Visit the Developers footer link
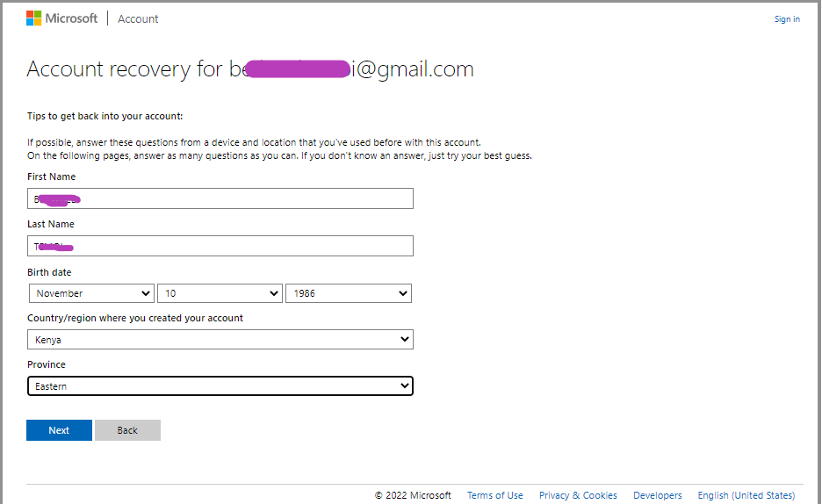Image resolution: width=822 pixels, height=504 pixels. [x=657, y=495]
